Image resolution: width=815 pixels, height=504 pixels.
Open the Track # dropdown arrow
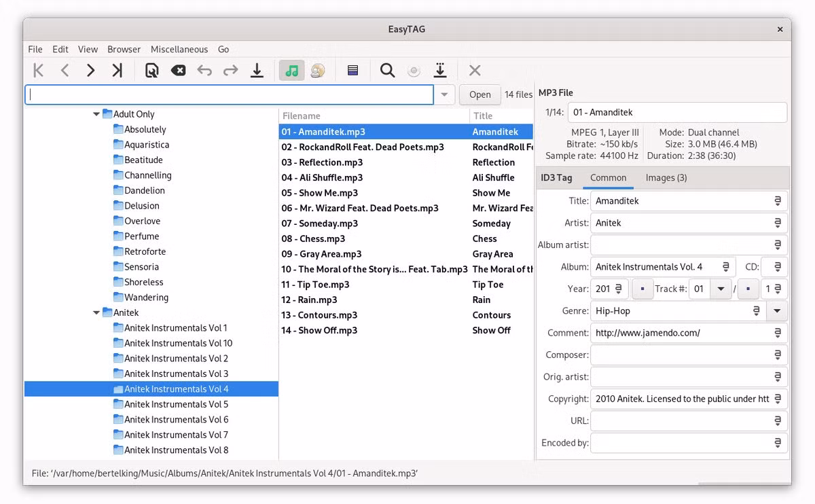click(721, 289)
